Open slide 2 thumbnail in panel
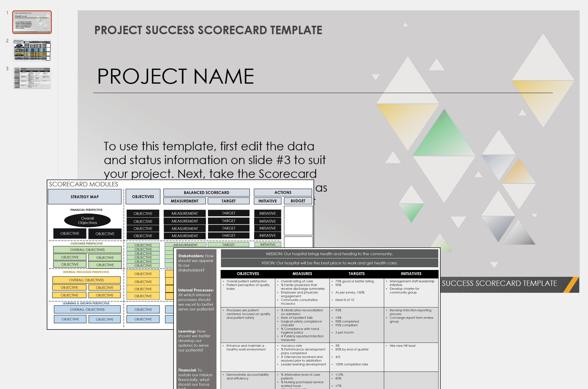588x389 pixels. (x=32, y=50)
